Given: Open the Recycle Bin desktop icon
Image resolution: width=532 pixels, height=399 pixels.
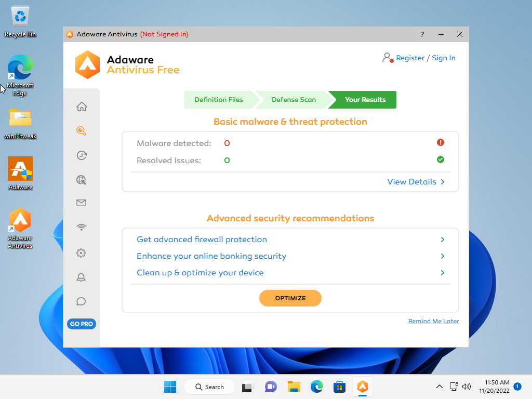Looking at the screenshot, I should 20,21.
